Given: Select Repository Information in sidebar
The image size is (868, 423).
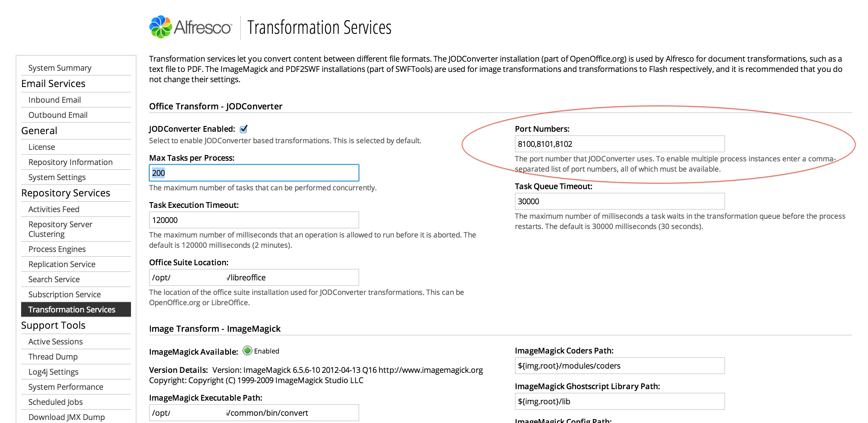Looking at the screenshot, I should click(70, 162).
